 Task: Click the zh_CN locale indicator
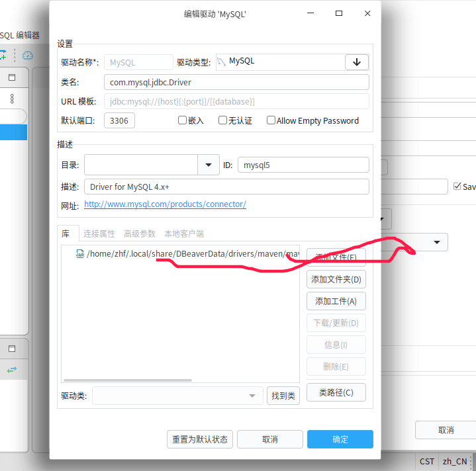pyautogui.click(x=455, y=461)
